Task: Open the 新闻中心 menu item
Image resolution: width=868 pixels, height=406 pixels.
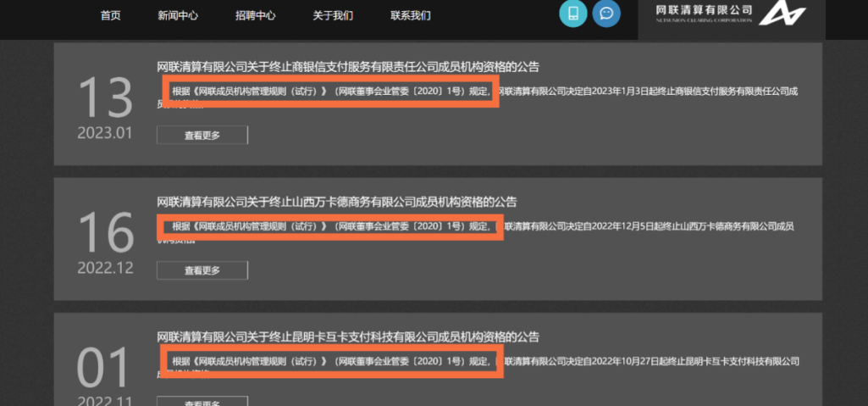Action: tap(178, 15)
